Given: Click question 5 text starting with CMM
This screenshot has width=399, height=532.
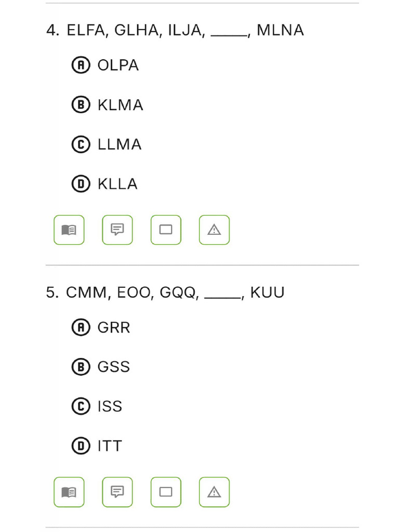Looking at the screenshot, I should [175, 292].
